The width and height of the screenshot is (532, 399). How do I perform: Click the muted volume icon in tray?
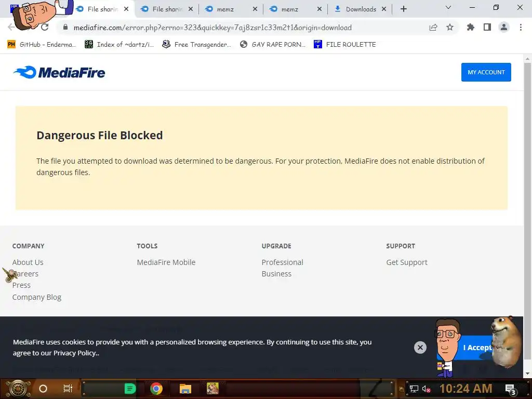426,389
